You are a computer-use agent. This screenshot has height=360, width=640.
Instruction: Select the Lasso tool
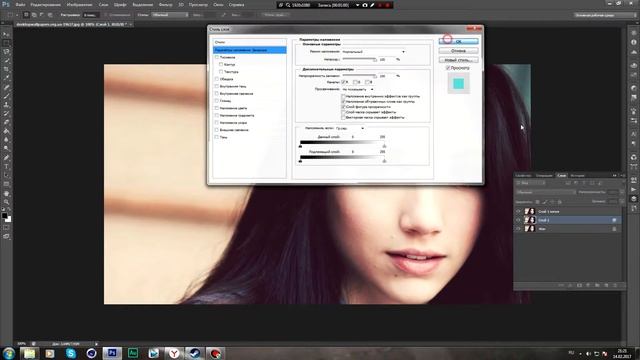click(6, 52)
